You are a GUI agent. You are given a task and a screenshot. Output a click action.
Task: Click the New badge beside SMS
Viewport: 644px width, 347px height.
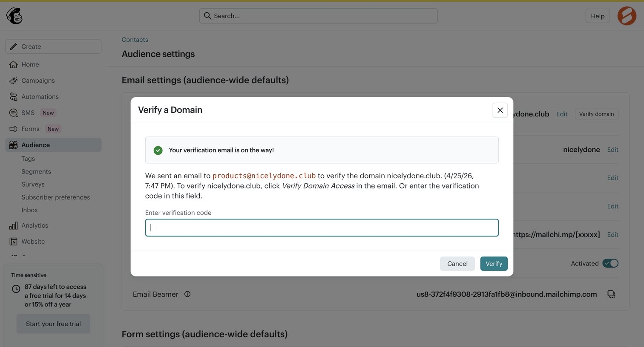[x=48, y=113]
